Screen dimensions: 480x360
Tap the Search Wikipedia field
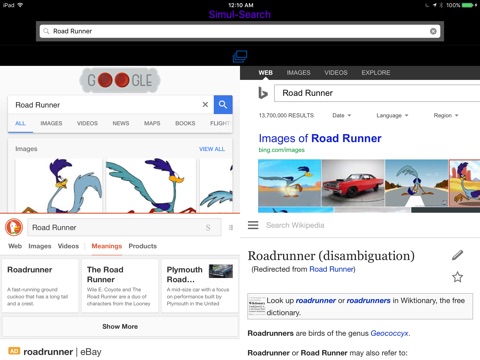point(295,225)
